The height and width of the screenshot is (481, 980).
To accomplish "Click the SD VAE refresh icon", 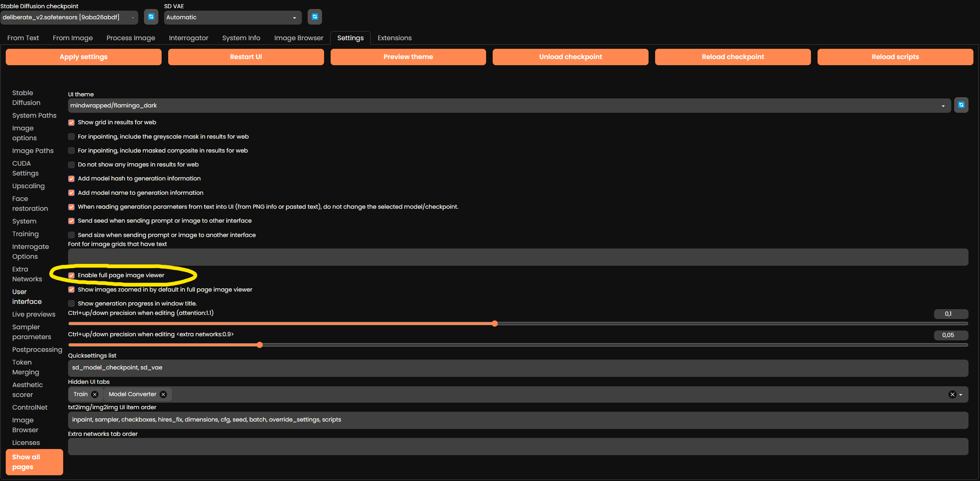I will 315,17.
